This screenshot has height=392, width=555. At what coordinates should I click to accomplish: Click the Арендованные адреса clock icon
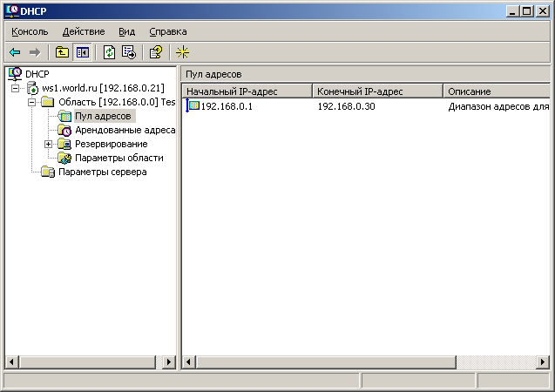(64, 130)
